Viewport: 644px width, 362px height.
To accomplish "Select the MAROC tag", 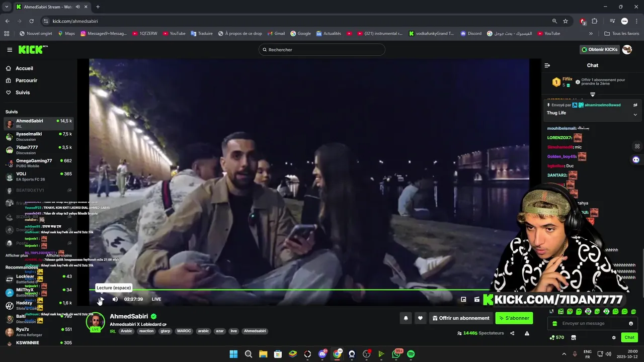I will coord(184,331).
